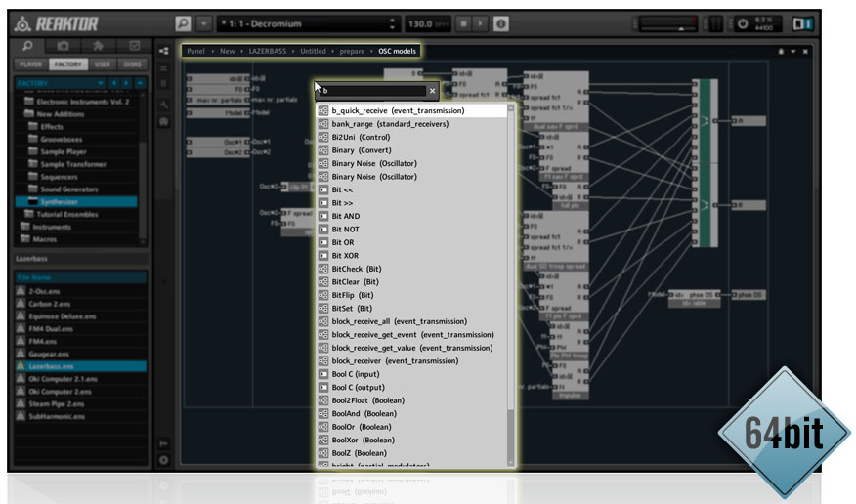The height and width of the screenshot is (504, 856).
Task: Sort by the File Name column header
Action: pos(81,277)
